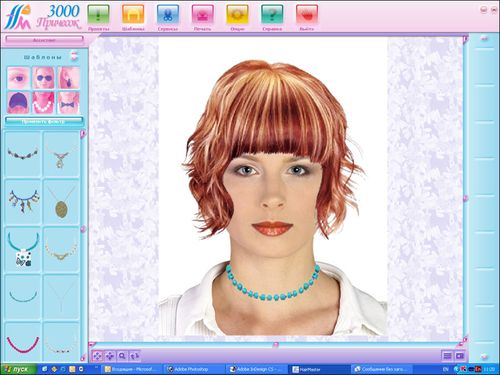Select the rotate tool in bottom toolbar

134,356
